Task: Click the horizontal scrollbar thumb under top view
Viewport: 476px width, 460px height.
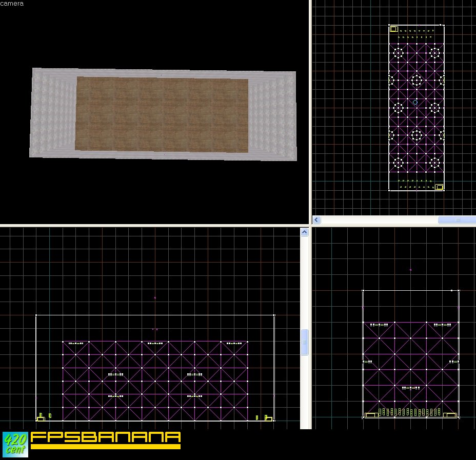Action: click(x=457, y=220)
